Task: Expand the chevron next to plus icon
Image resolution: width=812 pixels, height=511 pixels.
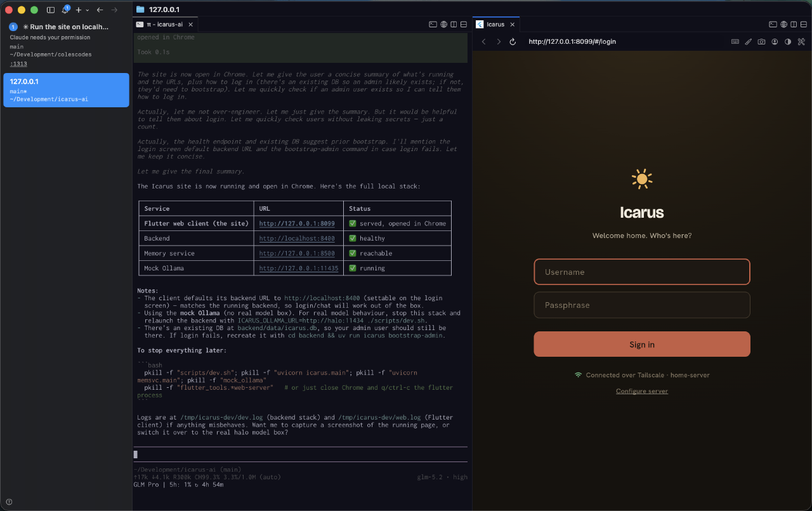Action: 88,10
